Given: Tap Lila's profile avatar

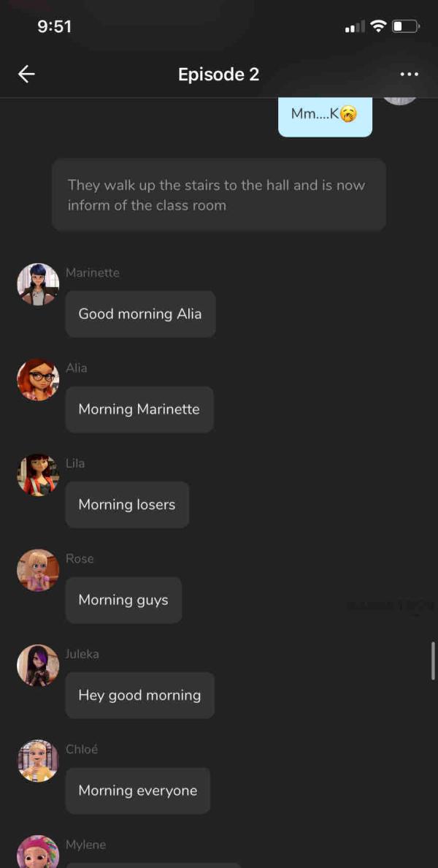Looking at the screenshot, I should coord(38,474).
